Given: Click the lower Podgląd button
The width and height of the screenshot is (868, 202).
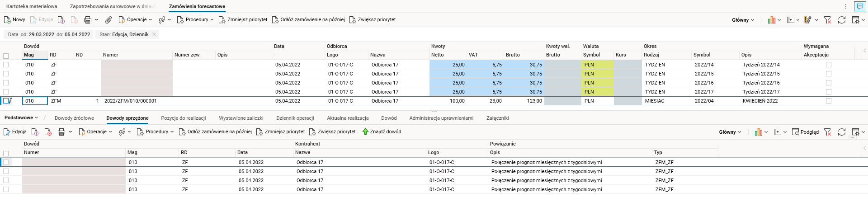Looking at the screenshot, I should pos(805,132).
